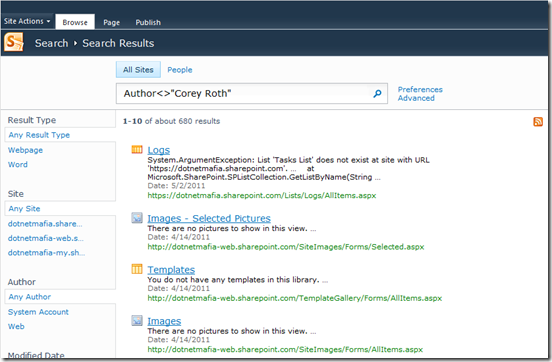The image size is (552, 362).
Task: Select the All Sites search scope
Action: (138, 70)
